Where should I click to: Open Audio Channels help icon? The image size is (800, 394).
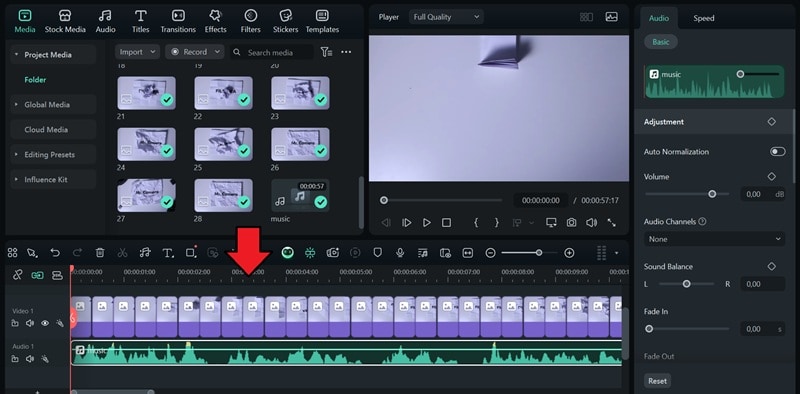702,221
